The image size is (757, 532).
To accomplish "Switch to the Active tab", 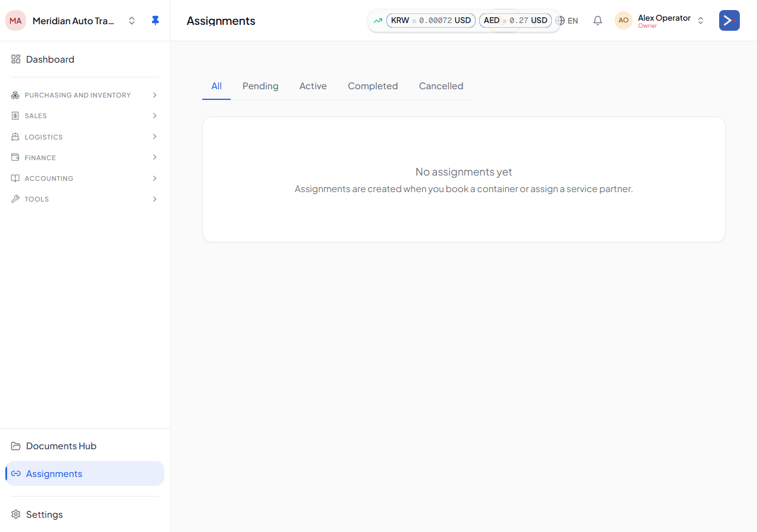I will click(313, 86).
